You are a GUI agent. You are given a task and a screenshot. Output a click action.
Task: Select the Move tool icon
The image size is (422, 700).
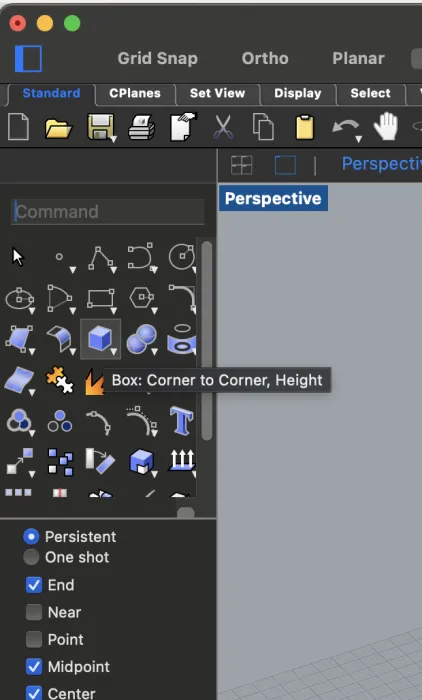(20, 461)
